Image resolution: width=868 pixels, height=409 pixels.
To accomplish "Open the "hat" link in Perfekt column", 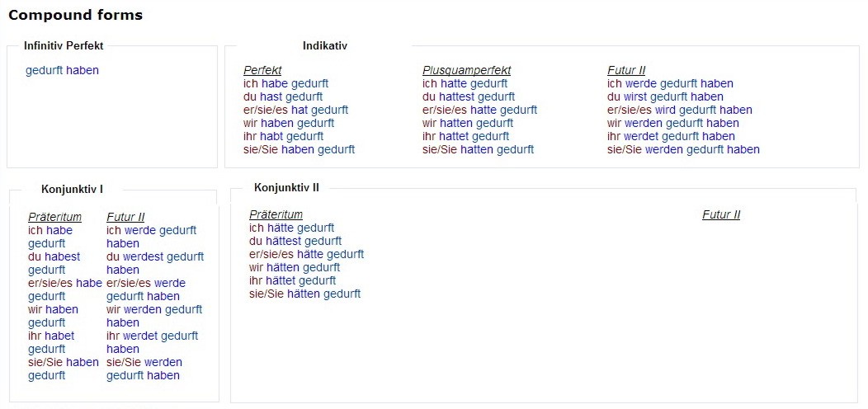I will click(x=298, y=110).
